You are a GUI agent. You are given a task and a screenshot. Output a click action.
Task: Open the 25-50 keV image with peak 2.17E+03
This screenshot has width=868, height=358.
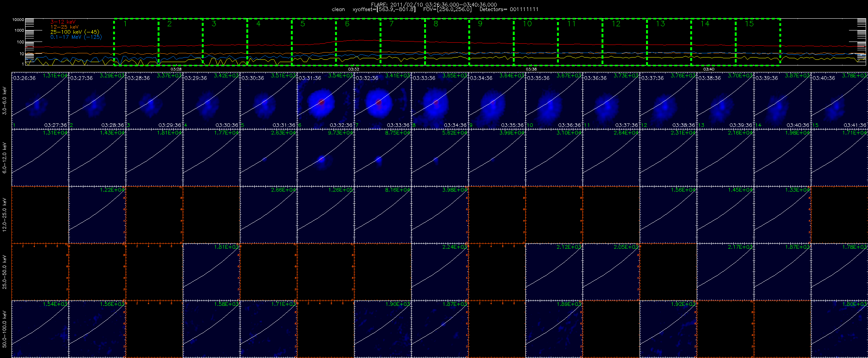725,272
